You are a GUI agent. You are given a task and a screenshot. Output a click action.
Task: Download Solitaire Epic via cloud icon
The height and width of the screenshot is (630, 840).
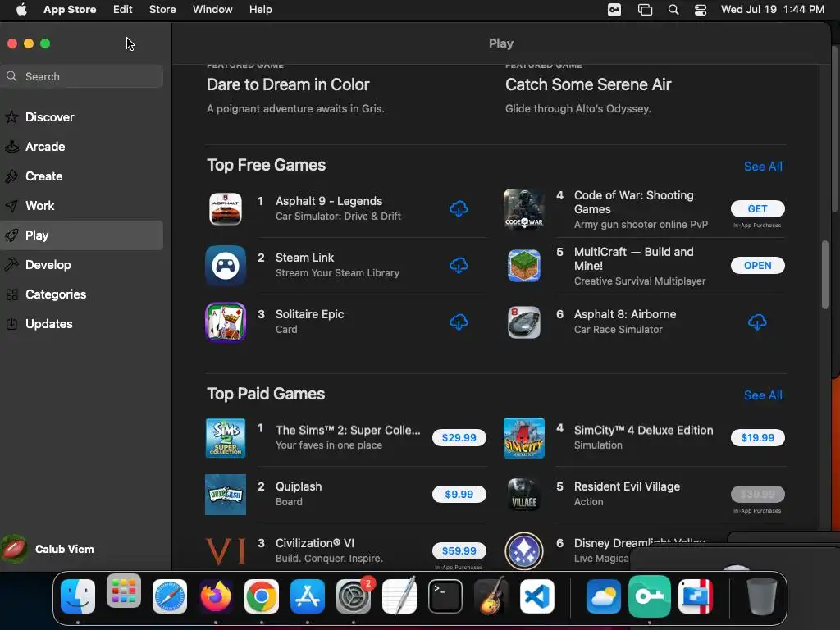(x=459, y=322)
